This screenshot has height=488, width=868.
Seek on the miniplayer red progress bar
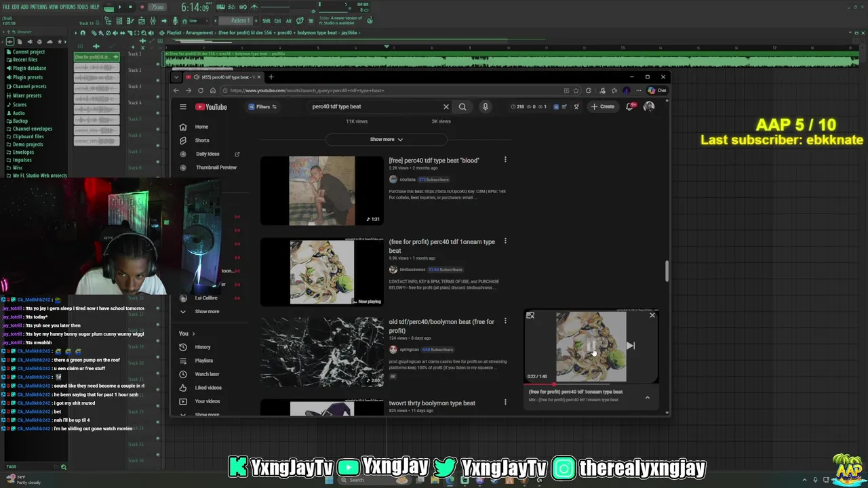click(591, 384)
